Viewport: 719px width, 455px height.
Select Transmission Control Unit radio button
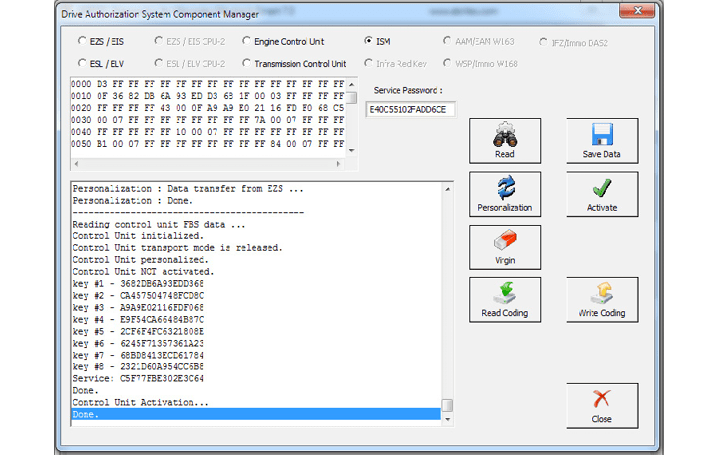(x=246, y=64)
